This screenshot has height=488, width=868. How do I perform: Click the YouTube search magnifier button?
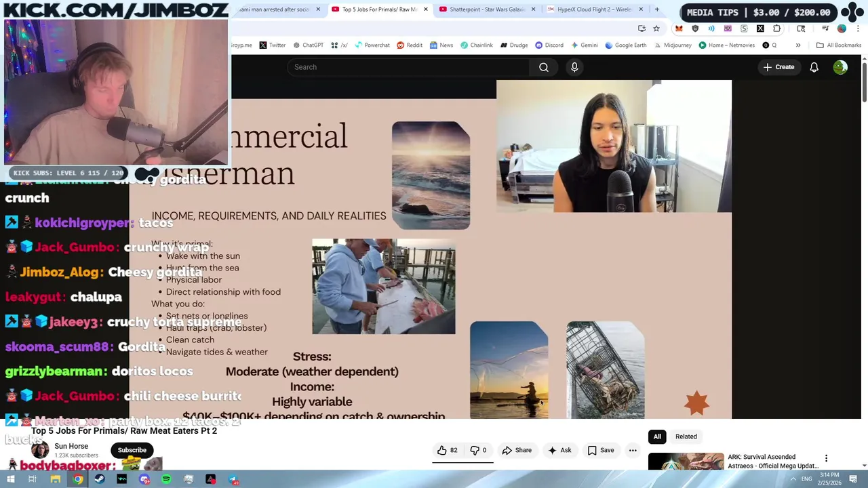pos(544,67)
